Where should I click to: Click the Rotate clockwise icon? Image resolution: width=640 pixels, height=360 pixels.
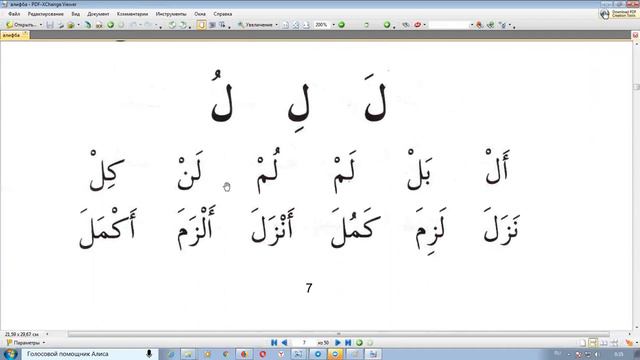pyautogui.click(x=183, y=25)
